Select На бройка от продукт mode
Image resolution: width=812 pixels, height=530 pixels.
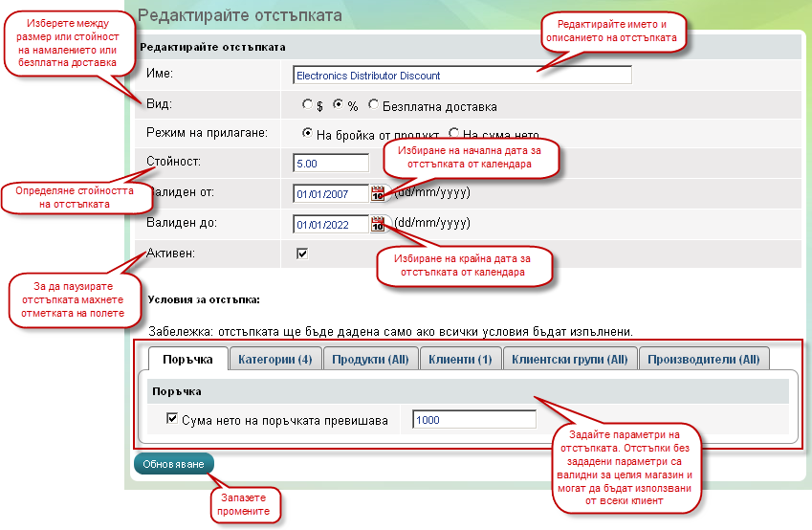307,134
